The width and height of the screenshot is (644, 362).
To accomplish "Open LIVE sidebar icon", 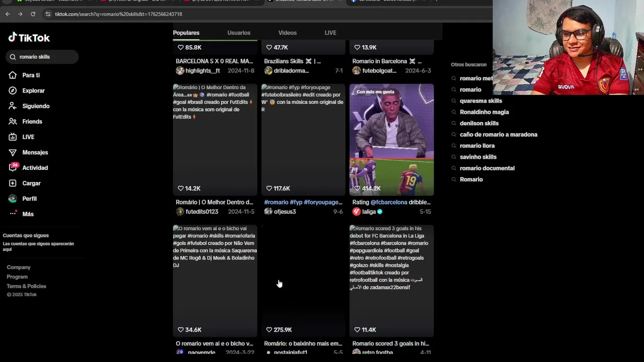I will coord(13,137).
